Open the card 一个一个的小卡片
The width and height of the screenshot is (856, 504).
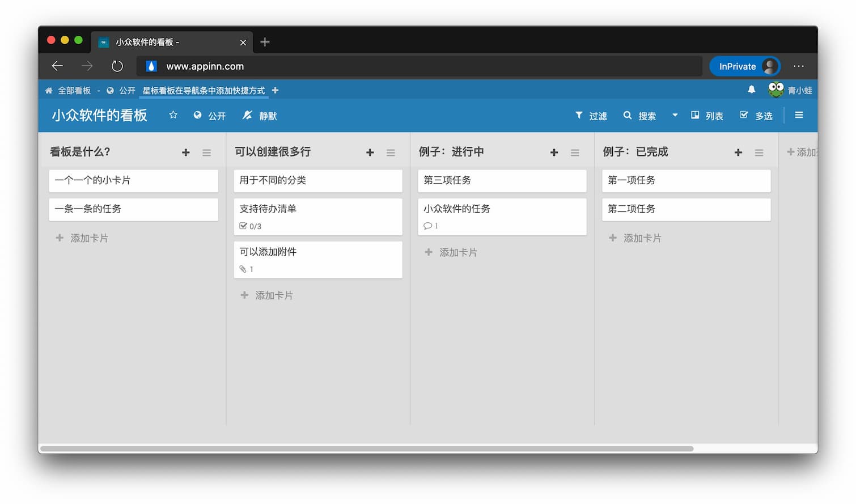click(x=134, y=180)
